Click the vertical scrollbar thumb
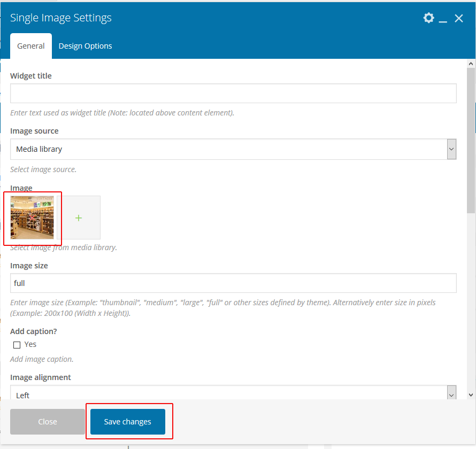476x449 pixels. point(471,139)
